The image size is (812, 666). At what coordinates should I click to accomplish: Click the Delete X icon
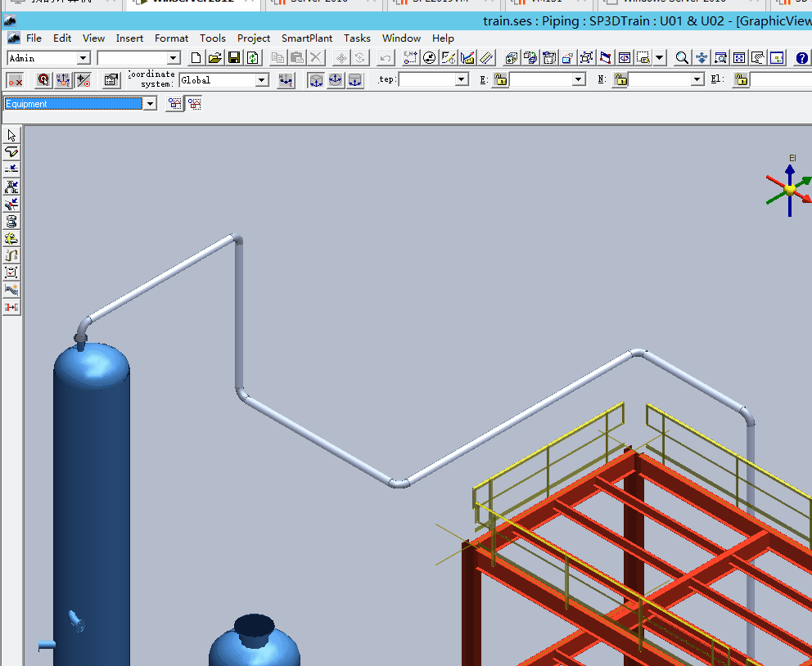(x=316, y=58)
